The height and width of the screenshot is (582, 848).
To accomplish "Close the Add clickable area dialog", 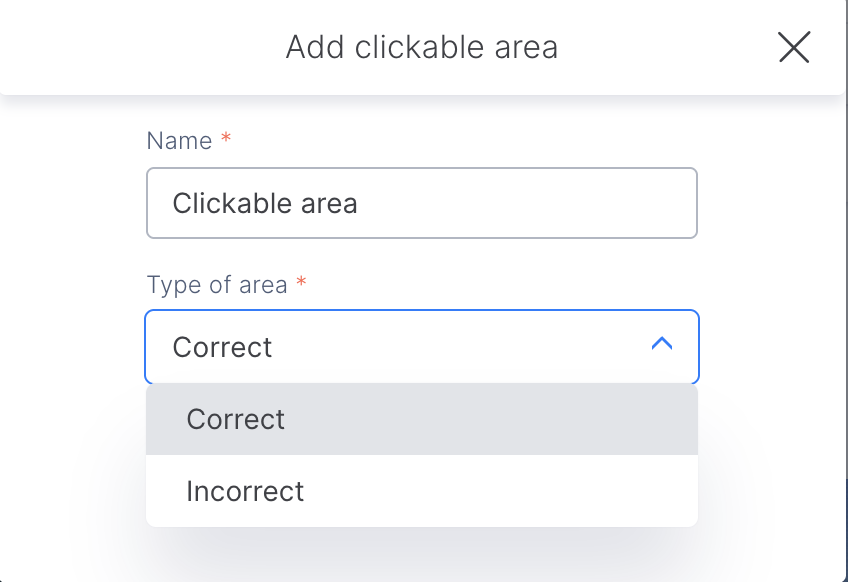I will point(794,47).
